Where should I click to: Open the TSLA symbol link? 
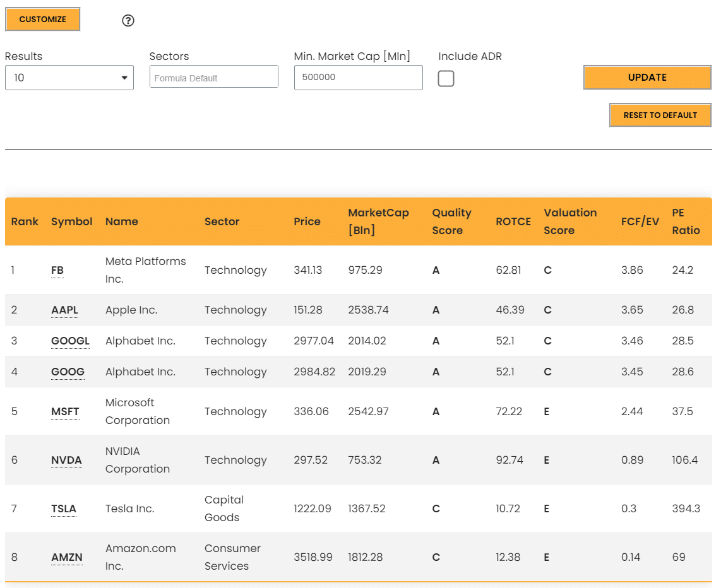pyautogui.click(x=64, y=509)
